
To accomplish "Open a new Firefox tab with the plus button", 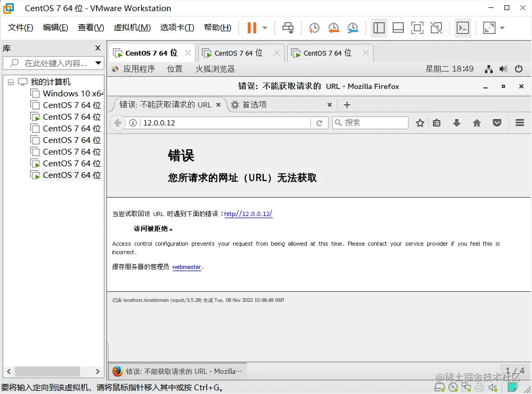I will pos(347,105).
